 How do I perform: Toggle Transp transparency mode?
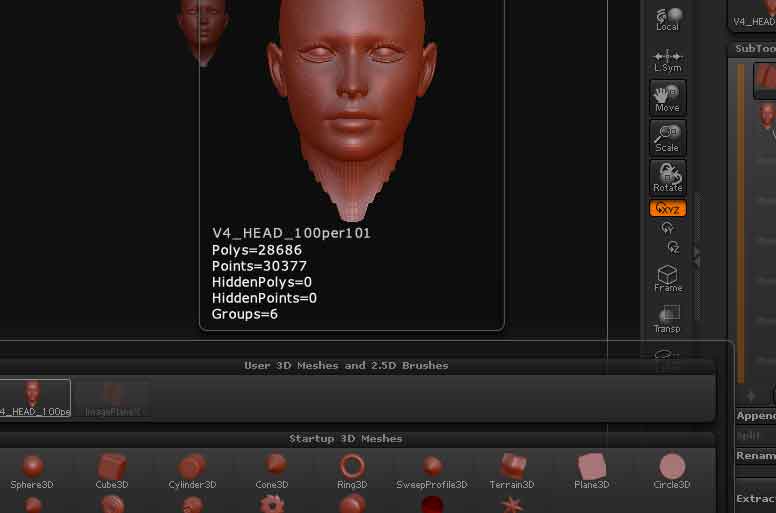667,319
